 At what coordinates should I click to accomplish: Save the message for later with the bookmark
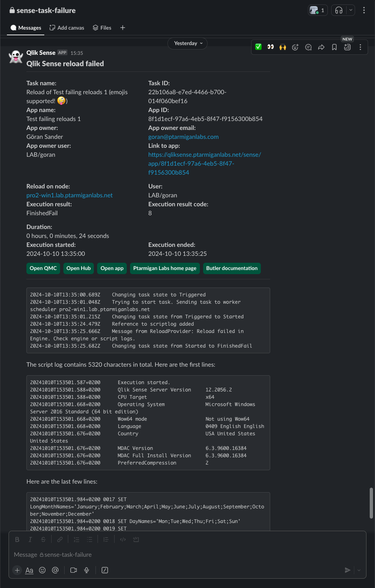coord(334,47)
